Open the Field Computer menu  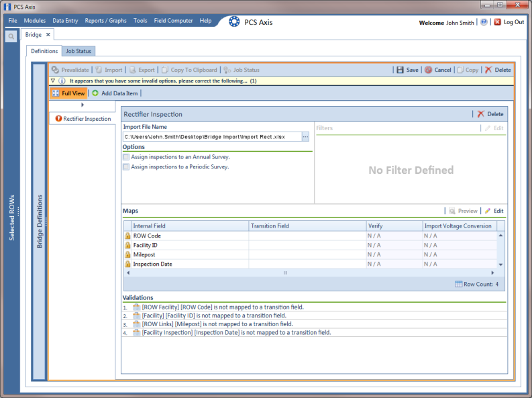(173, 21)
